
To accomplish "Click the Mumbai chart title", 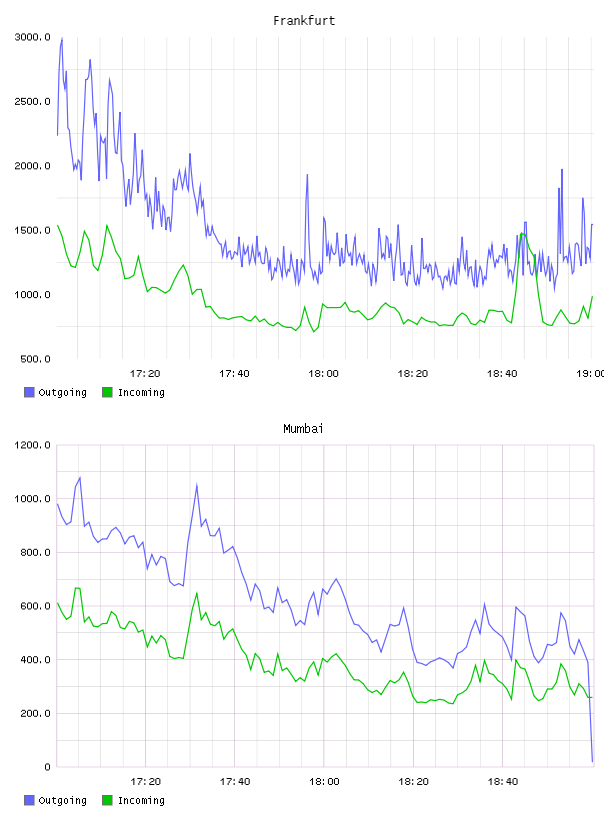I will pyautogui.click(x=303, y=429).
